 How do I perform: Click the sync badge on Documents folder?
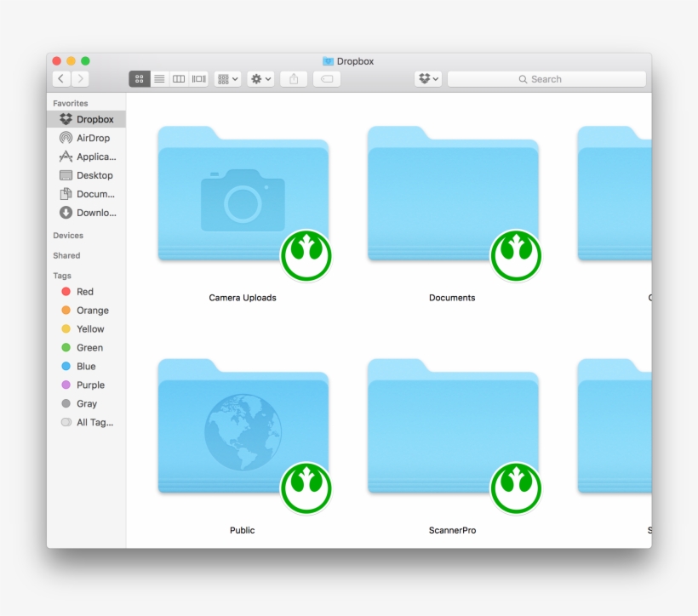pyautogui.click(x=516, y=256)
